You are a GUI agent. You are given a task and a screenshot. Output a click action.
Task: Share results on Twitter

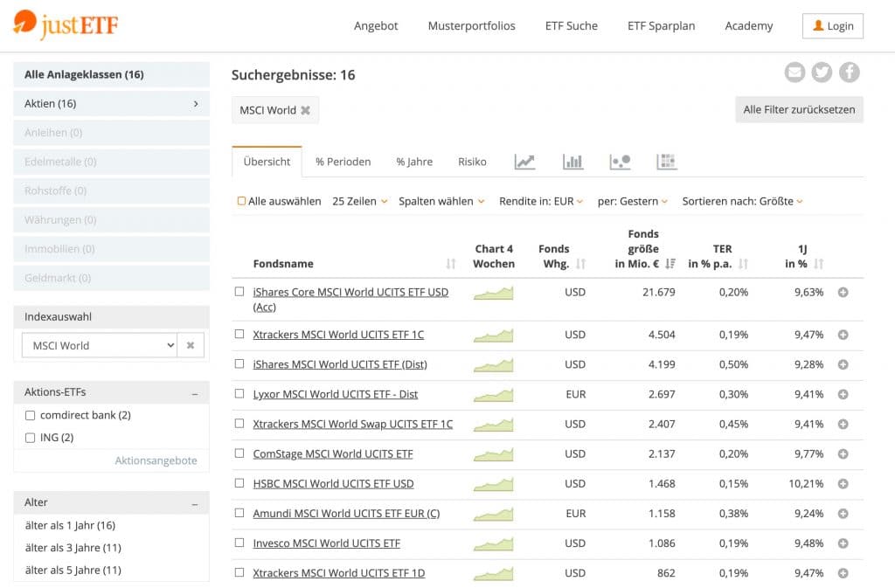point(822,73)
